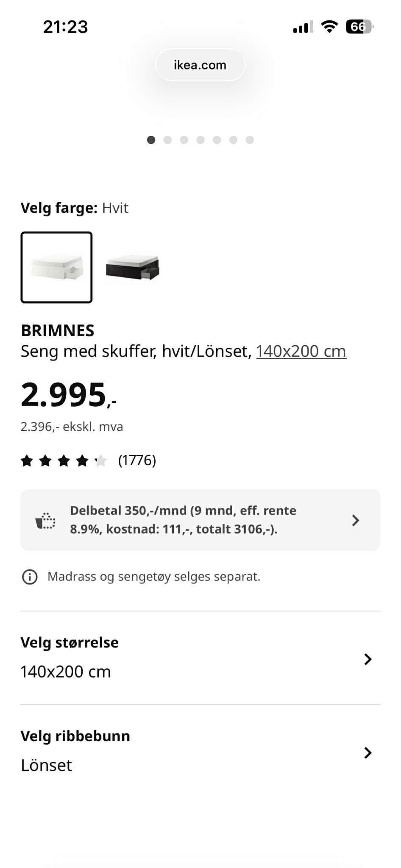
Task: Select the white BRIMNES color variant
Action: [x=56, y=267]
